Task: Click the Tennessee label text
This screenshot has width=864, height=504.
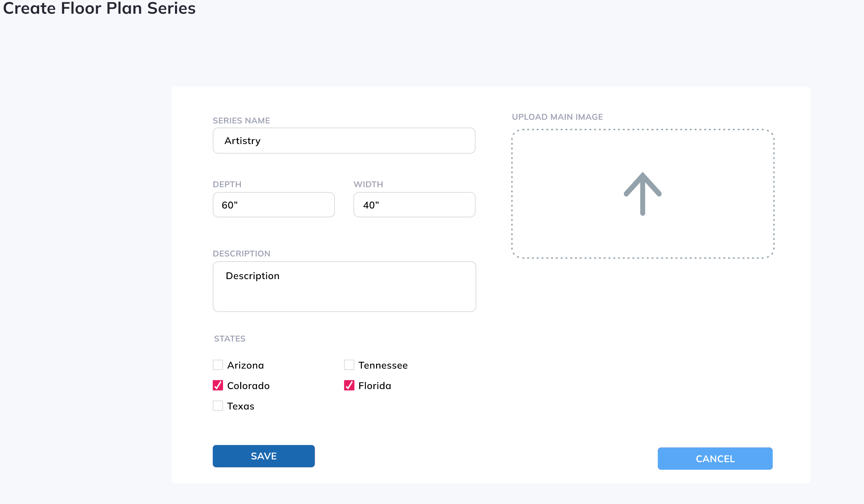Action: (x=383, y=365)
